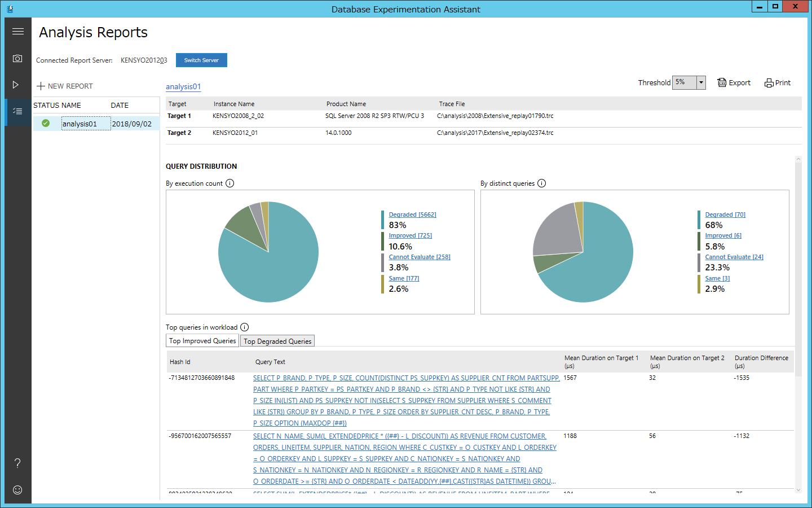Open query text starting SELECT P_BRAND, P_TYPE

pyautogui.click(x=406, y=401)
